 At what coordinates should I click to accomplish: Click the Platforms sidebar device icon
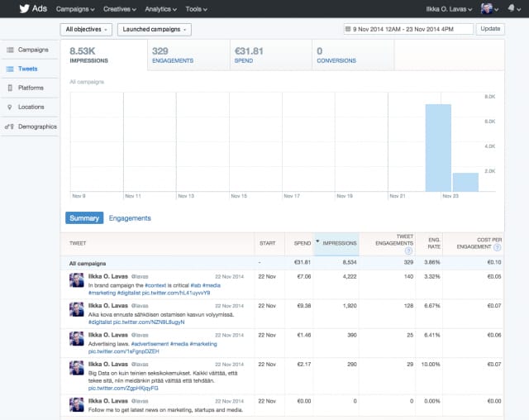[10, 88]
